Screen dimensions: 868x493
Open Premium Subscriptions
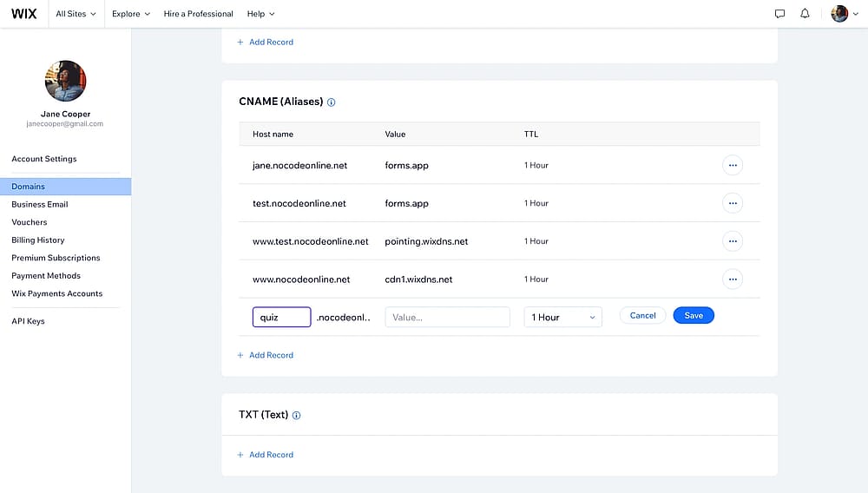[56, 258]
